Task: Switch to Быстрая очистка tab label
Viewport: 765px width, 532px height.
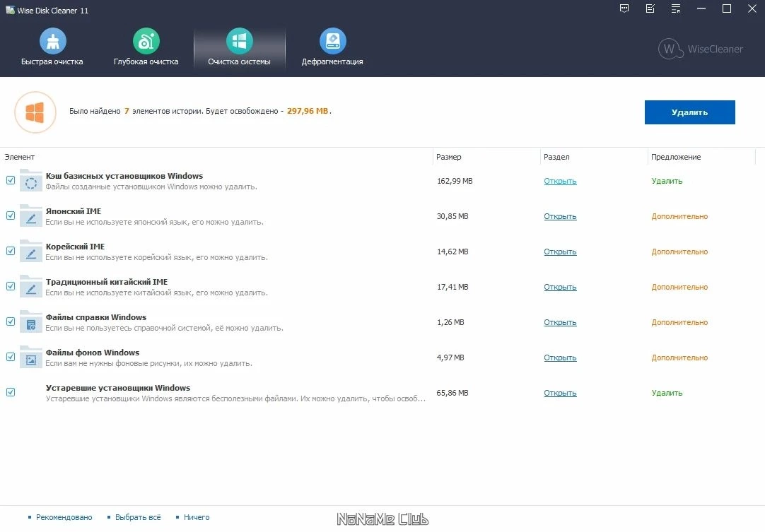Action: 52,61
